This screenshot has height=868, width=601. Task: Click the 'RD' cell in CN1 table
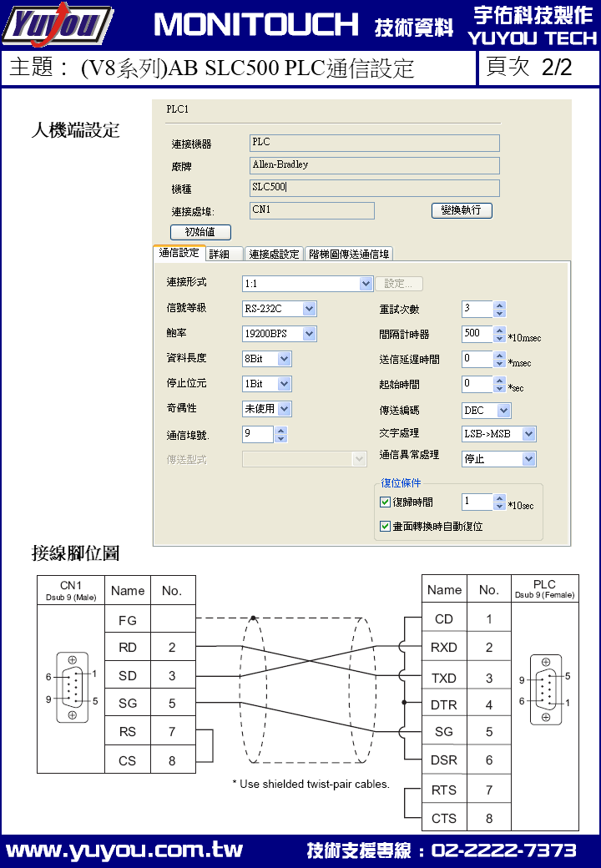pos(127,647)
